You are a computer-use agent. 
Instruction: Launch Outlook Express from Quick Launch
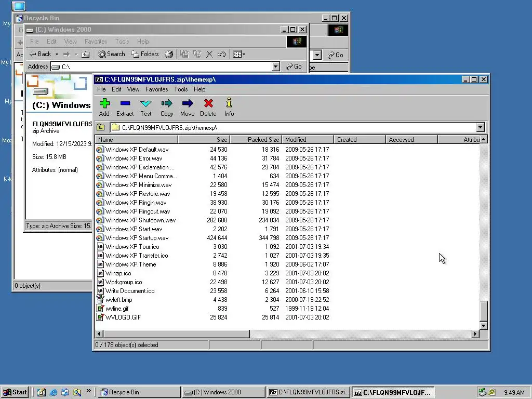tap(65, 392)
